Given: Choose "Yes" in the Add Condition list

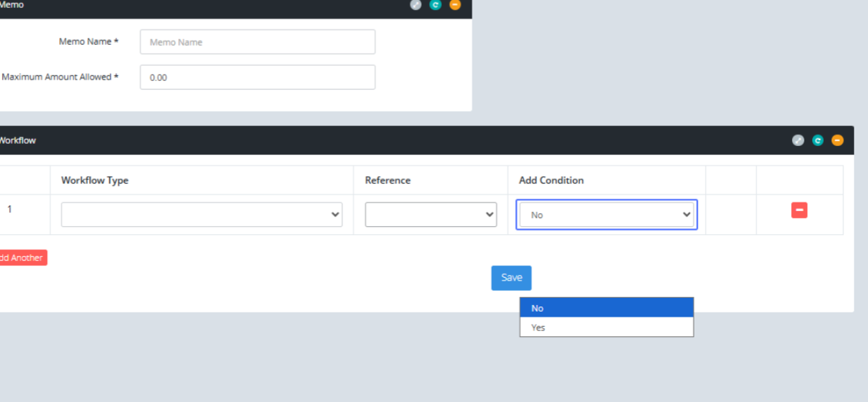Looking at the screenshot, I should (606, 328).
